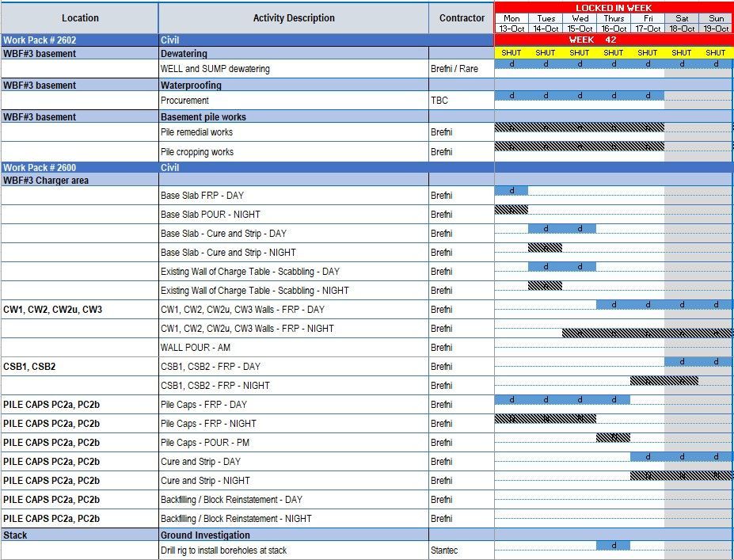Click Monday SHUT yellow cell
This screenshot has height=560, width=734.
pos(512,53)
